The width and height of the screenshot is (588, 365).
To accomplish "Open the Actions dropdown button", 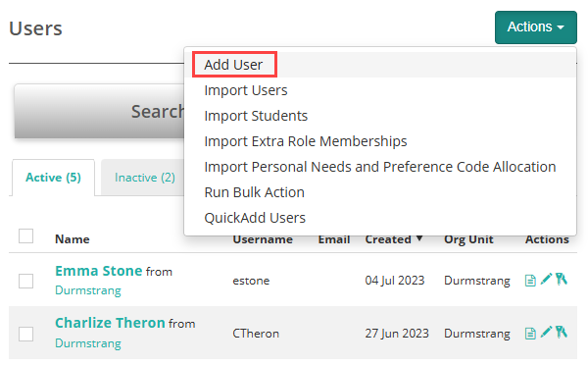I will tap(535, 27).
